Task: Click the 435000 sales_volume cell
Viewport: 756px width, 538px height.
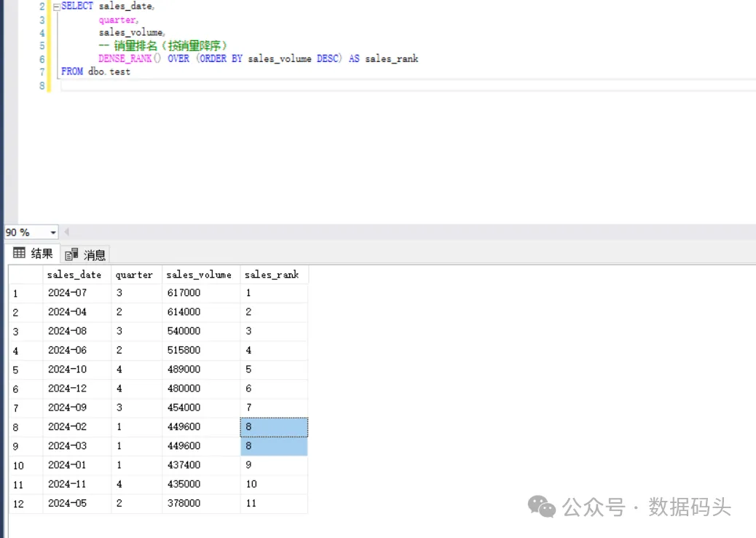Action: click(201, 484)
